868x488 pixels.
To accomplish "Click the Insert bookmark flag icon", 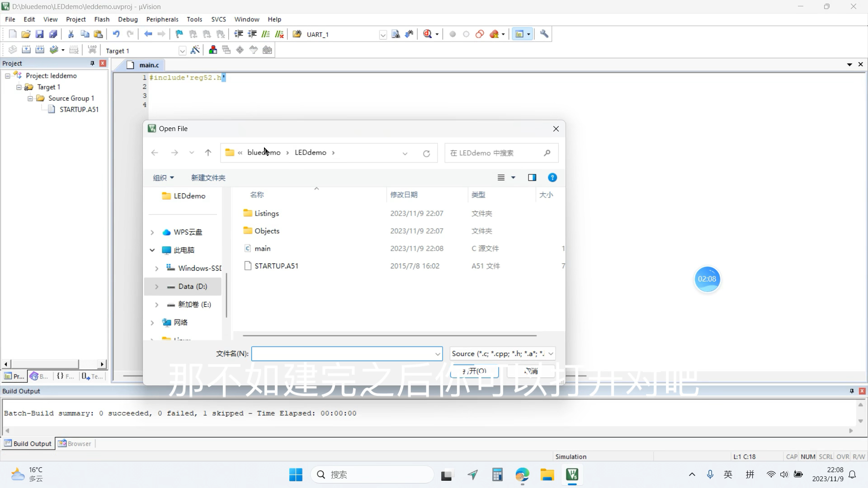I will tap(179, 34).
